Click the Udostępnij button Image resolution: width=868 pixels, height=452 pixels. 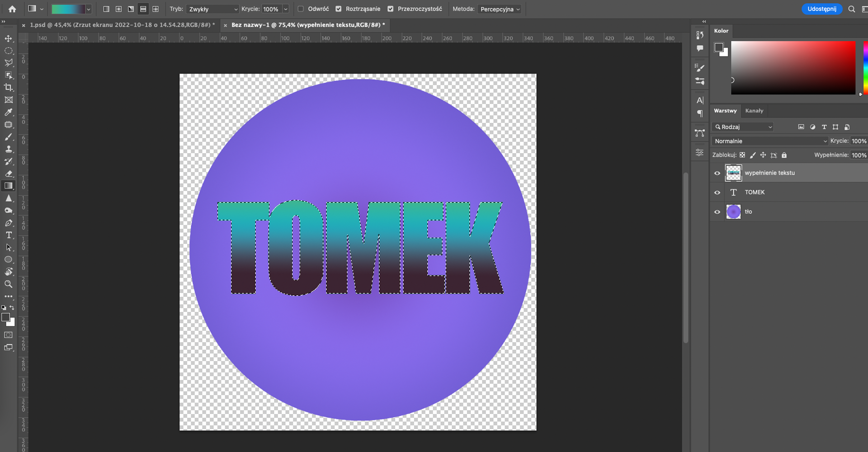[822, 9]
